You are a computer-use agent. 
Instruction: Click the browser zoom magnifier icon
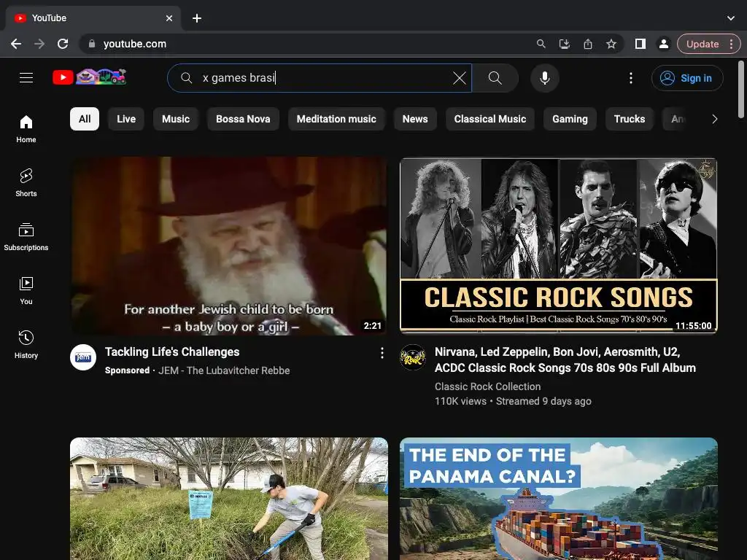541,44
